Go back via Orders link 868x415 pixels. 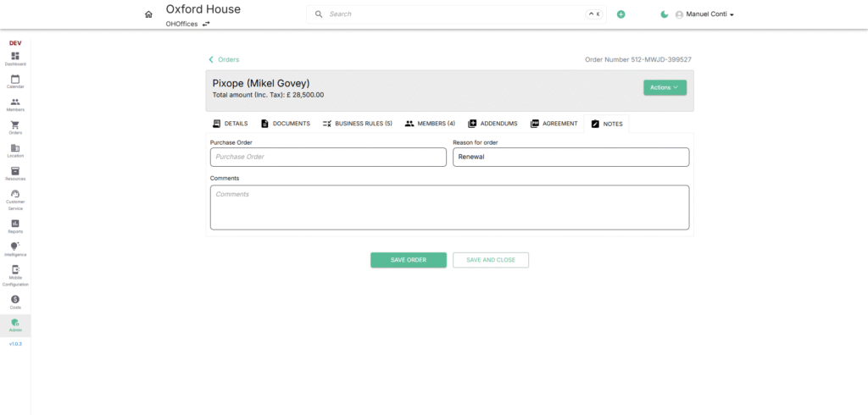click(x=224, y=59)
